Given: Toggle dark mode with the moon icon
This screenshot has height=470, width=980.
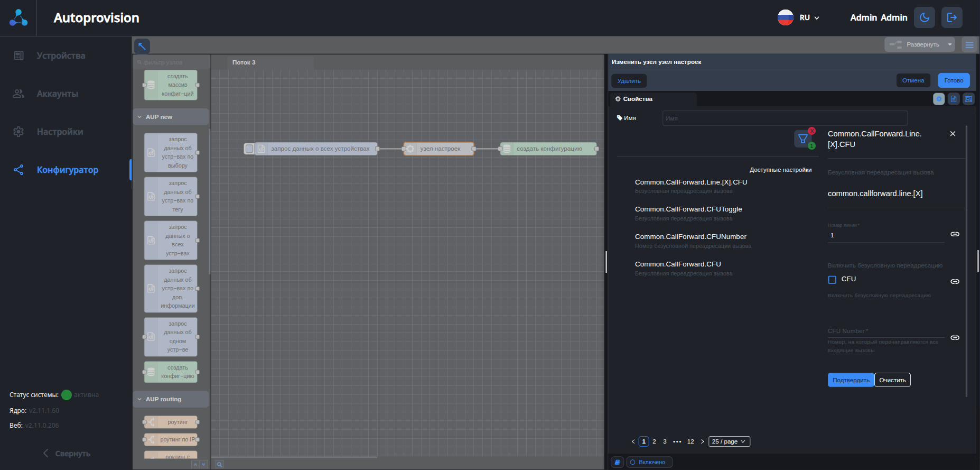Looking at the screenshot, I should pos(924,17).
